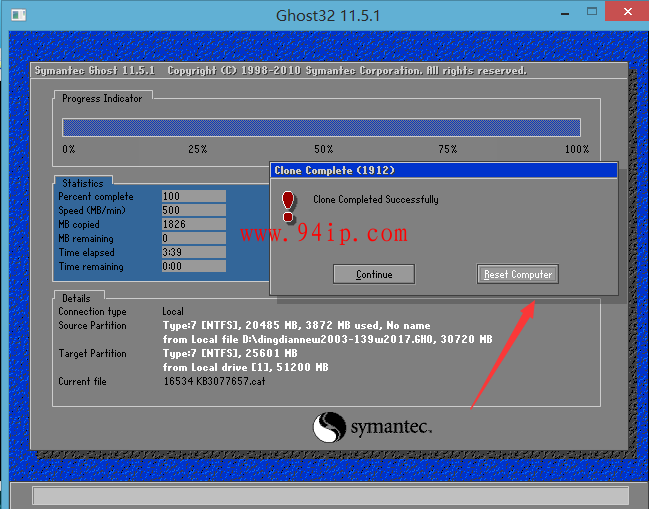Maximize the Ghost32 window

592,12
